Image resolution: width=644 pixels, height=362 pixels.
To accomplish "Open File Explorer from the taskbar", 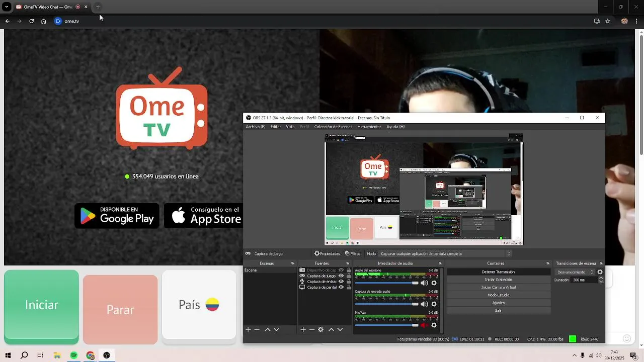I will pos(57,355).
